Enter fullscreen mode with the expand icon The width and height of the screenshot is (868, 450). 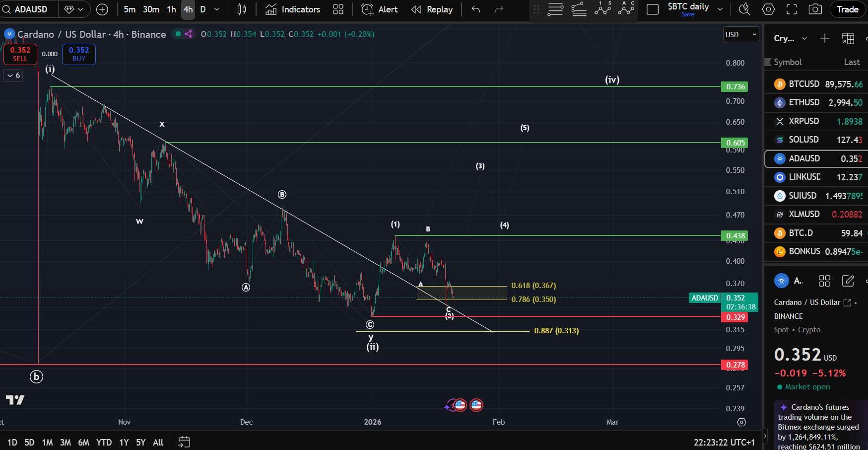click(791, 9)
